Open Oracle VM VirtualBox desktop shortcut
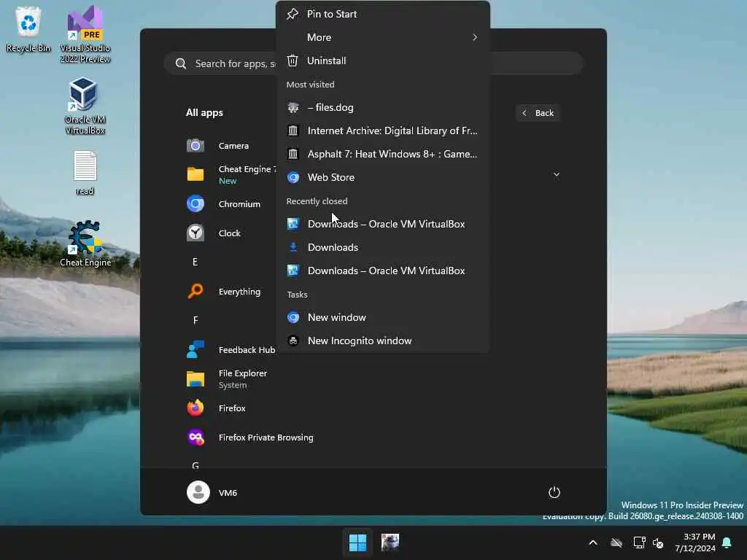Viewport: 747px width, 560px height. pyautogui.click(x=85, y=106)
